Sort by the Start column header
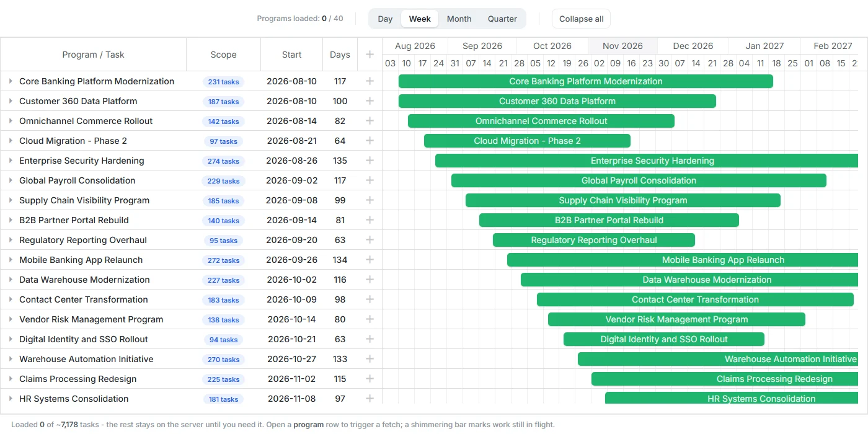Viewport: 868px width, 434px height. point(291,55)
